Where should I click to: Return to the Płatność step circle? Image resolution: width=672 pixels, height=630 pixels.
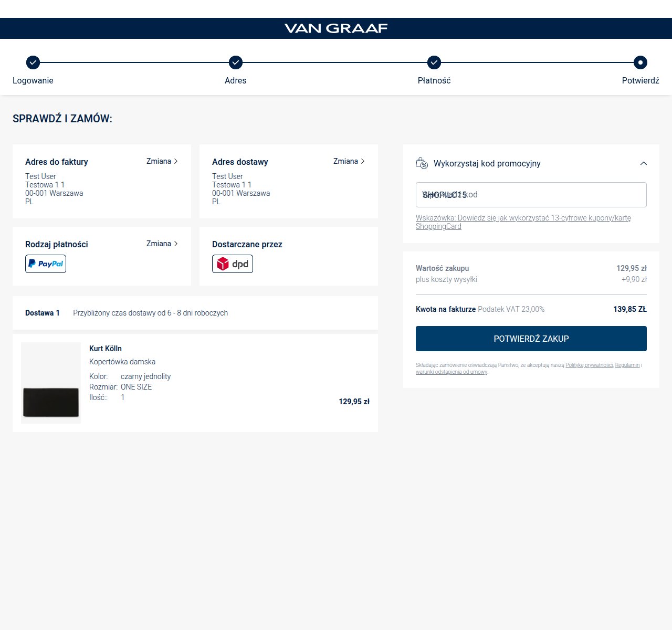434,62
